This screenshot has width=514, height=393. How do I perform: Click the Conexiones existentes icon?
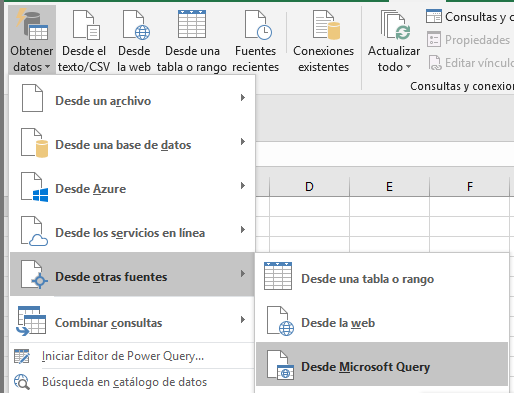(326, 25)
